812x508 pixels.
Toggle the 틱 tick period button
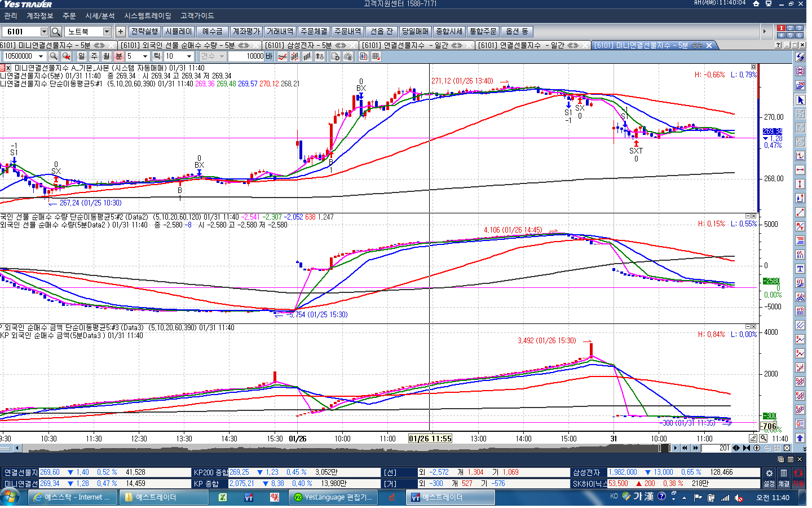click(157, 56)
